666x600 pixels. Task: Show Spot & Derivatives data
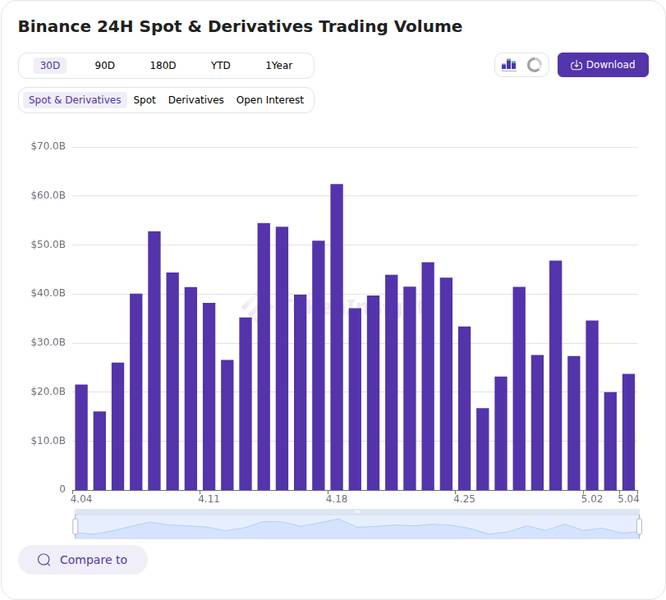[75, 100]
